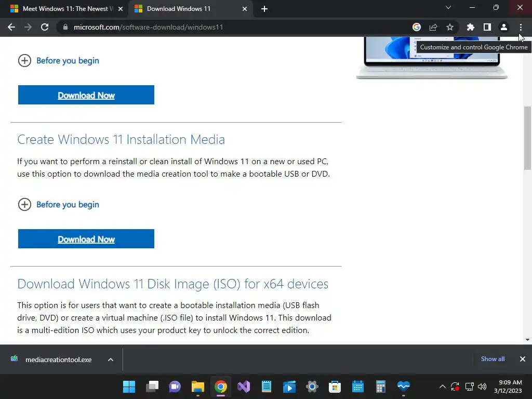
Task: Reload the current page
Action: [45, 27]
